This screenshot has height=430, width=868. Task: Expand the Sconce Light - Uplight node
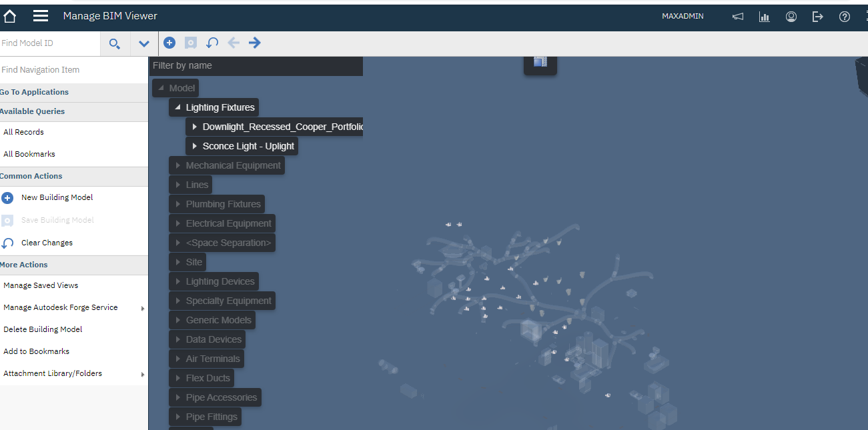194,146
